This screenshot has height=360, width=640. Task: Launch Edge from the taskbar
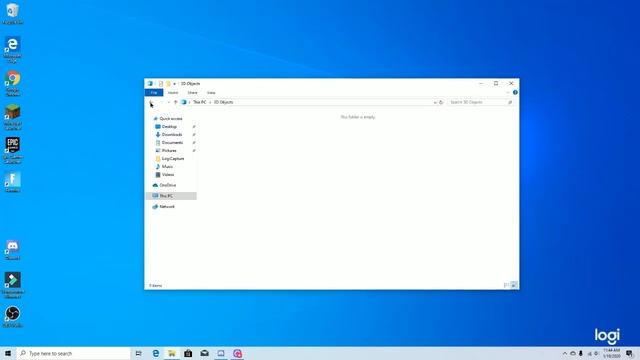pyautogui.click(x=156, y=353)
